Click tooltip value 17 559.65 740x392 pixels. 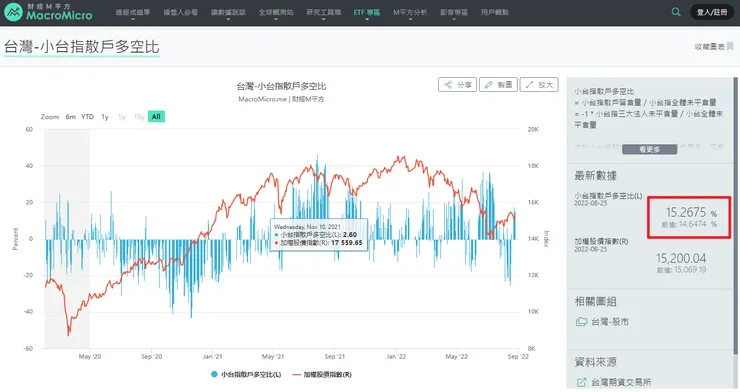(346, 242)
